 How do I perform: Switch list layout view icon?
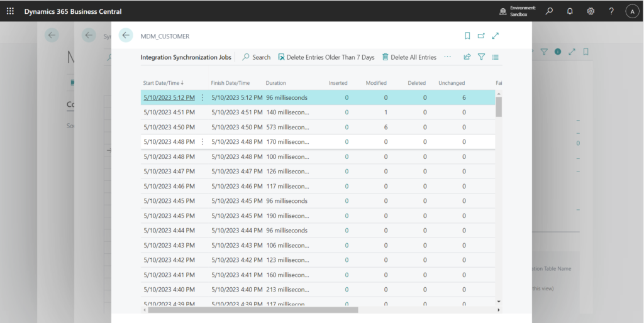coord(496,57)
